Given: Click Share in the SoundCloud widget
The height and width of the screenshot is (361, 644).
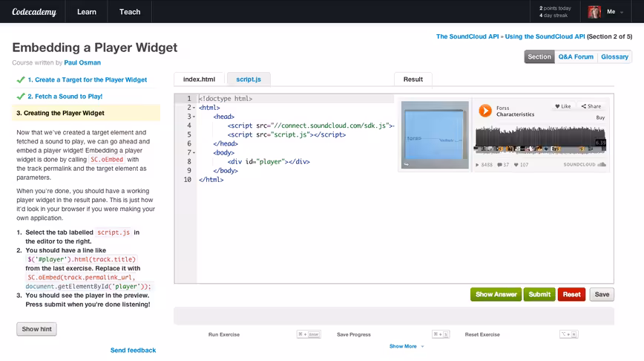Looking at the screenshot, I should [591, 106].
